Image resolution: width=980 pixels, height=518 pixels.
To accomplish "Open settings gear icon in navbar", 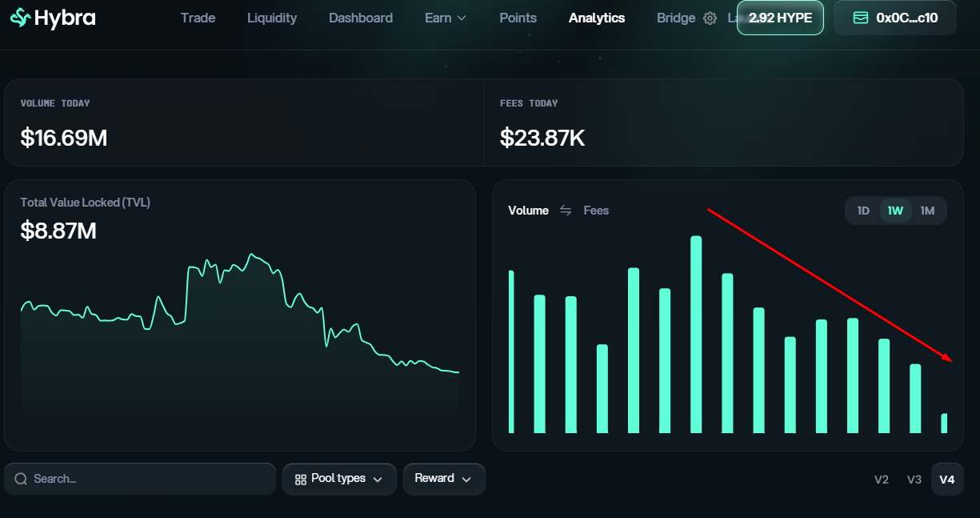I will point(710,18).
